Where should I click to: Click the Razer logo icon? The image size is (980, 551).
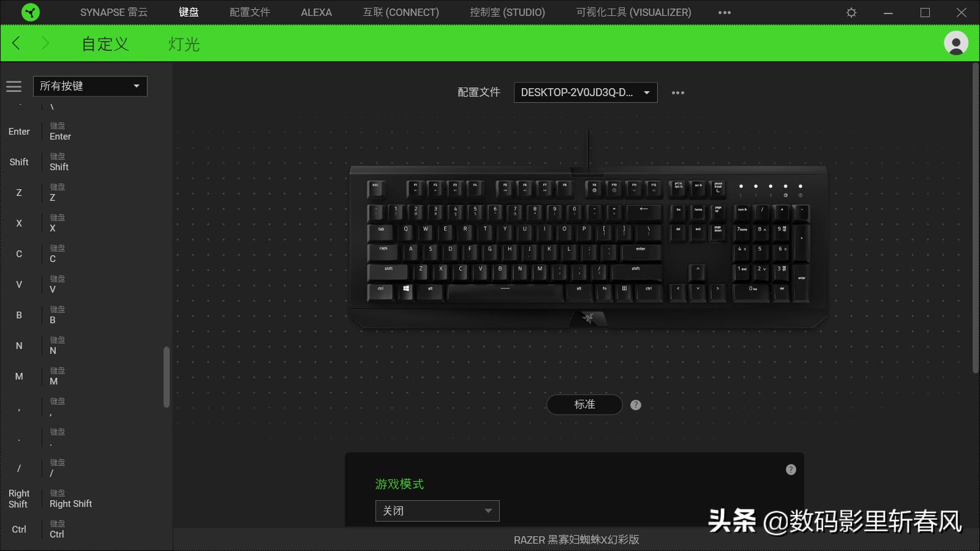[30, 12]
